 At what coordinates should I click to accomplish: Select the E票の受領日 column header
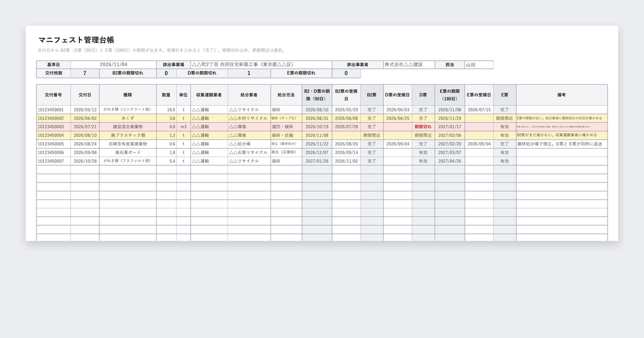tap(479, 95)
